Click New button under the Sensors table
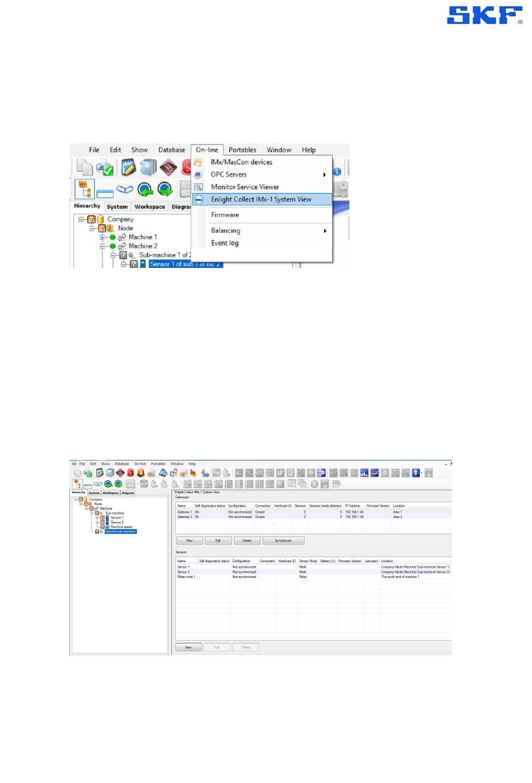The height and width of the screenshot is (783, 532). [189, 647]
